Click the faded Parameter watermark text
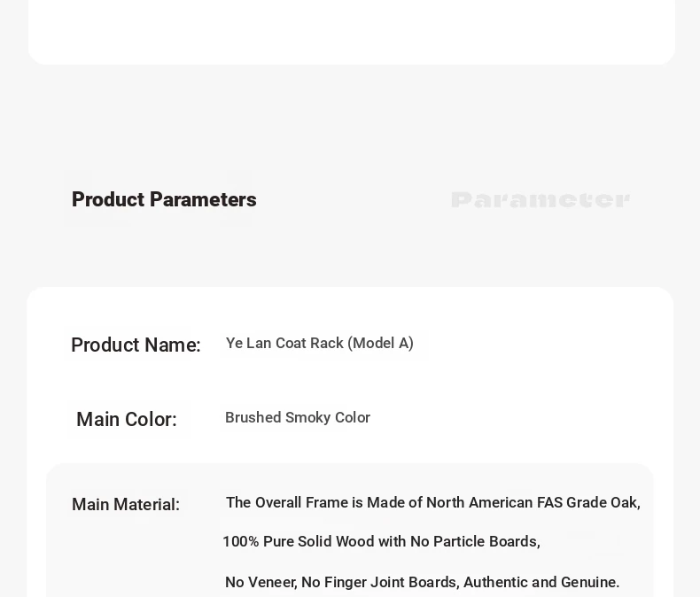 541,200
